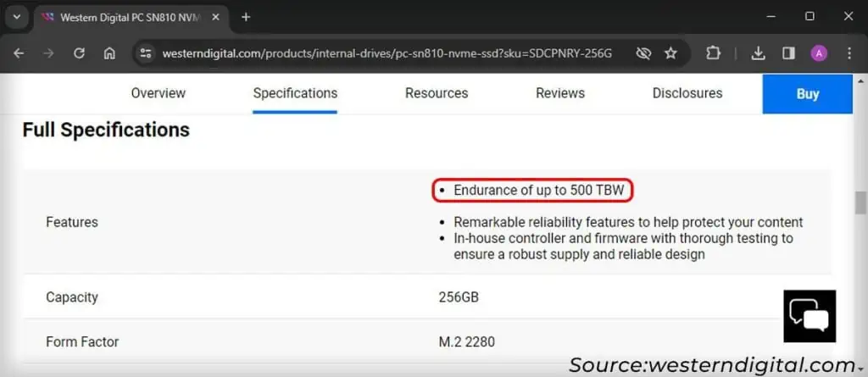Click the '256GB' capacity value

pos(459,297)
